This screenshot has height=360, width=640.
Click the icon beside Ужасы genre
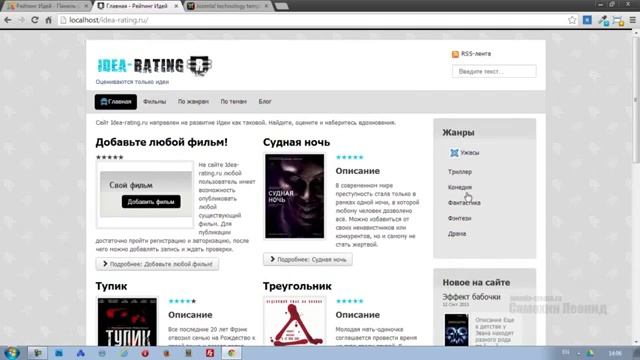(x=454, y=153)
